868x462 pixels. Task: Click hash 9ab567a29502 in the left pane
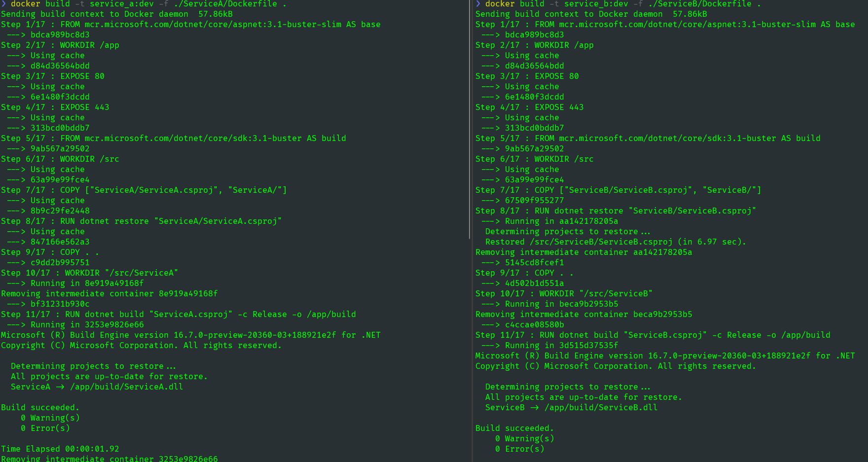60,149
